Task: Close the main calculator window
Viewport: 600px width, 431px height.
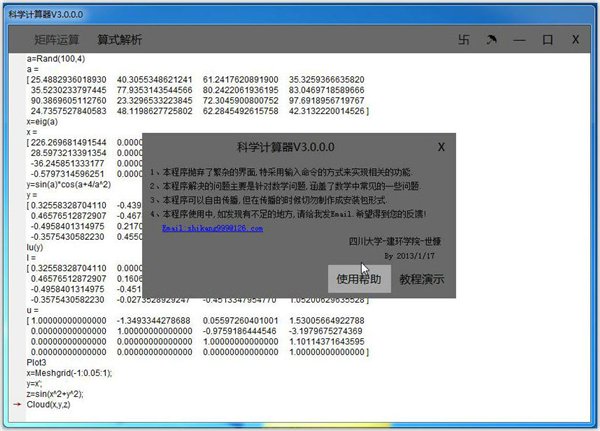Action: [576, 39]
